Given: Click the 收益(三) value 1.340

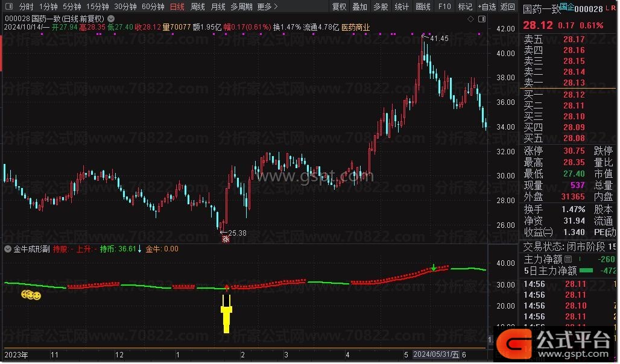Looking at the screenshot, I should tap(574, 232).
